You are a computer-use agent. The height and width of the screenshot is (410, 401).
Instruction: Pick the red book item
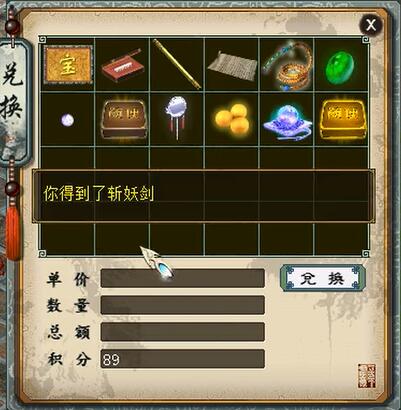(122, 65)
